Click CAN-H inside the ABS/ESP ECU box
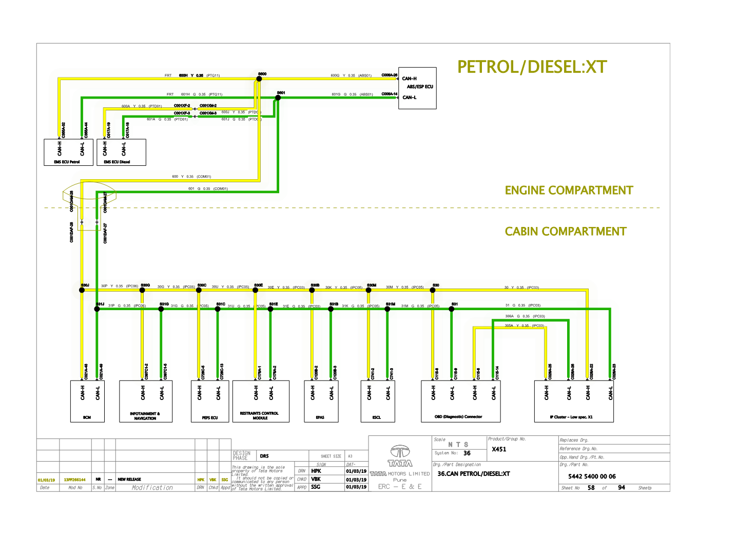 pyautogui.click(x=410, y=79)
